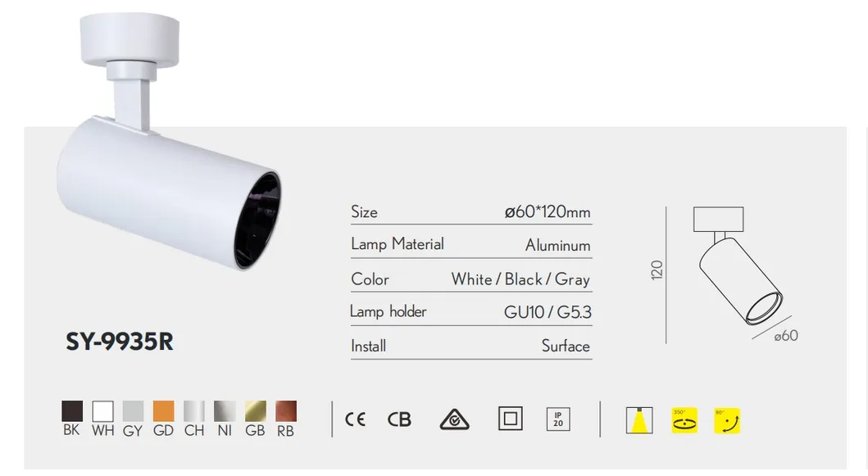Click the CE certification mark
This screenshot has width=868, height=476.
pyautogui.click(x=355, y=419)
